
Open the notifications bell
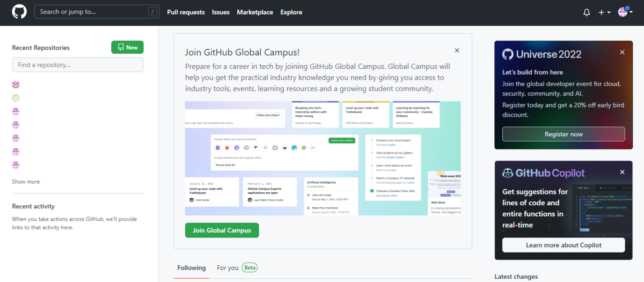[587, 12]
